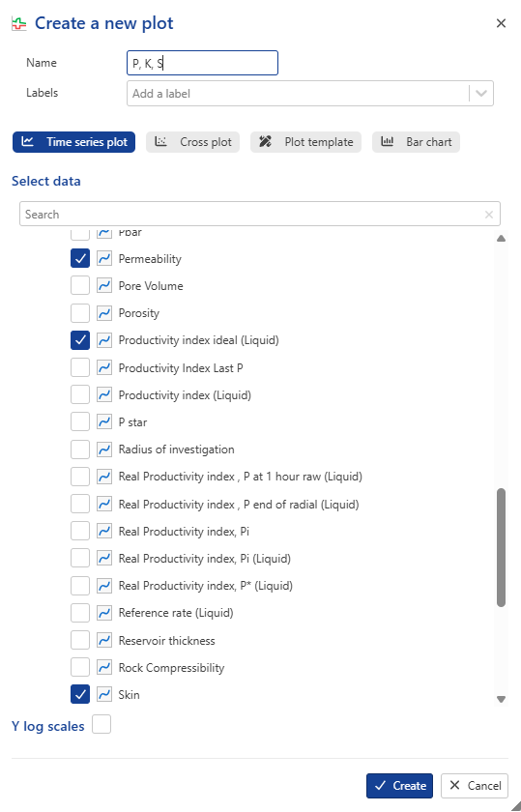Uncheck Productivity index ideal (Liquid) checkbox
The height and width of the screenshot is (812, 521).
pyautogui.click(x=80, y=340)
